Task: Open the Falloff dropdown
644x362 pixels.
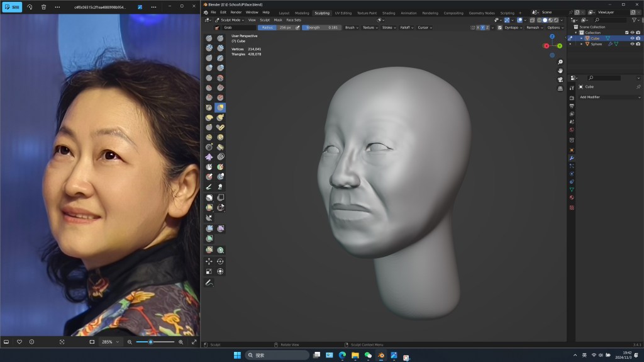Action: click(406, 28)
